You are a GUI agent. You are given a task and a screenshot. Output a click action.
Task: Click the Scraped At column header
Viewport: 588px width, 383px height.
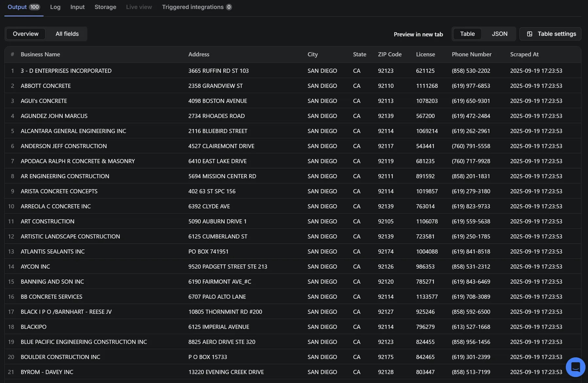tap(524, 55)
